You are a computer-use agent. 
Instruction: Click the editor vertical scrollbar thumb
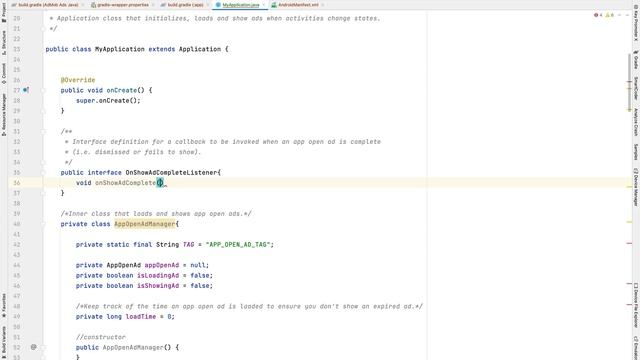click(629, 82)
